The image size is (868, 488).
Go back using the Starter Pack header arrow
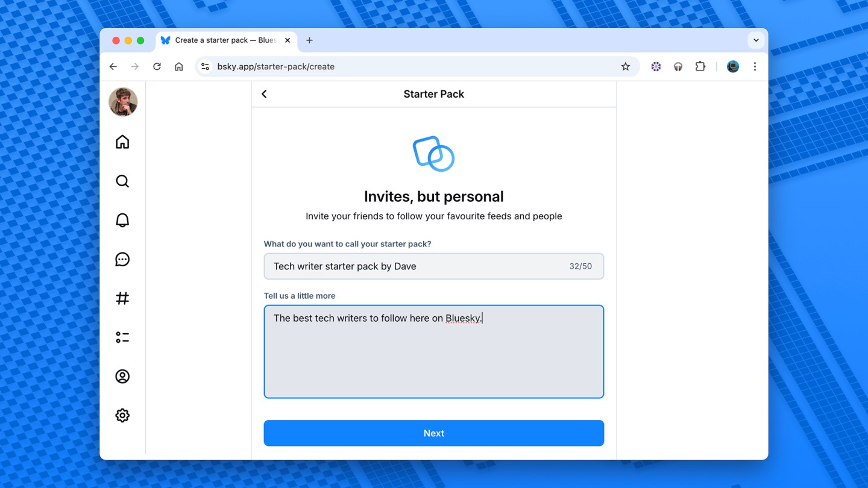(263, 94)
